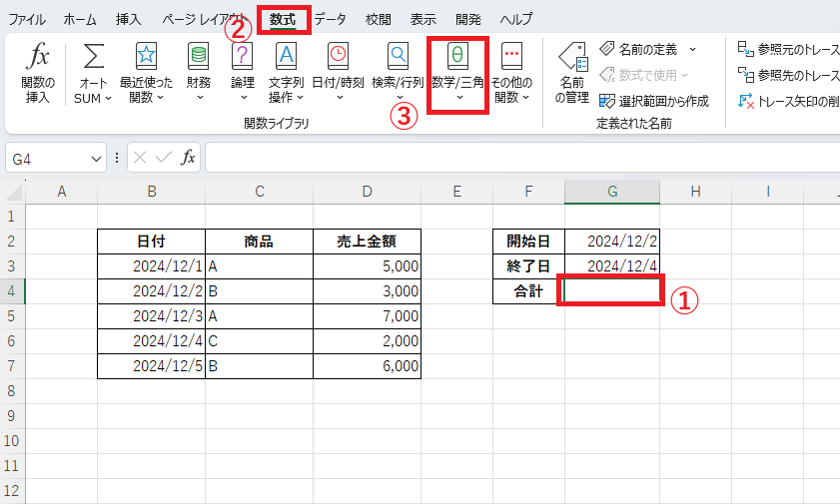Viewport: 840px width, 504px height.
Task: Click the cell with date 2024/12/5
Action: pos(152,366)
